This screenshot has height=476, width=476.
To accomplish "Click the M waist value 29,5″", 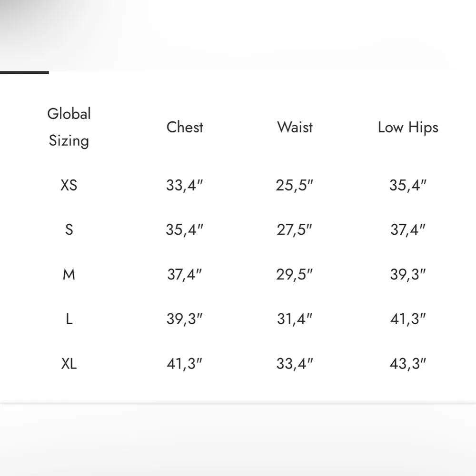I will pyautogui.click(x=295, y=275).
